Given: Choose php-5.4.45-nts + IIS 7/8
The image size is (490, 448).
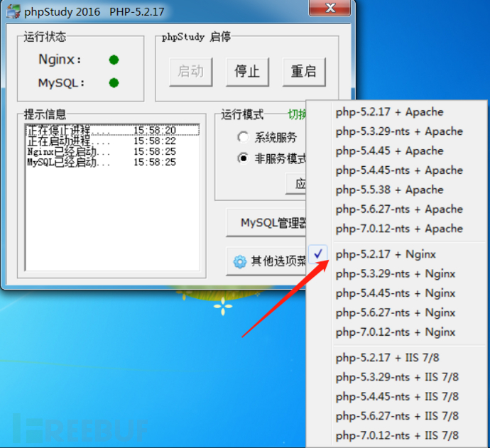Looking at the screenshot, I should (x=396, y=396).
